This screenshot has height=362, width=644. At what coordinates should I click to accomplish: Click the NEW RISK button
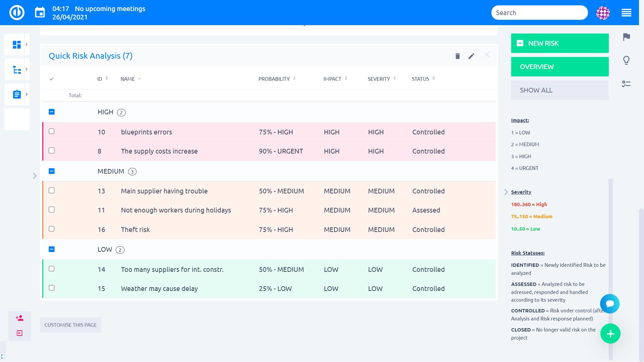(x=559, y=43)
